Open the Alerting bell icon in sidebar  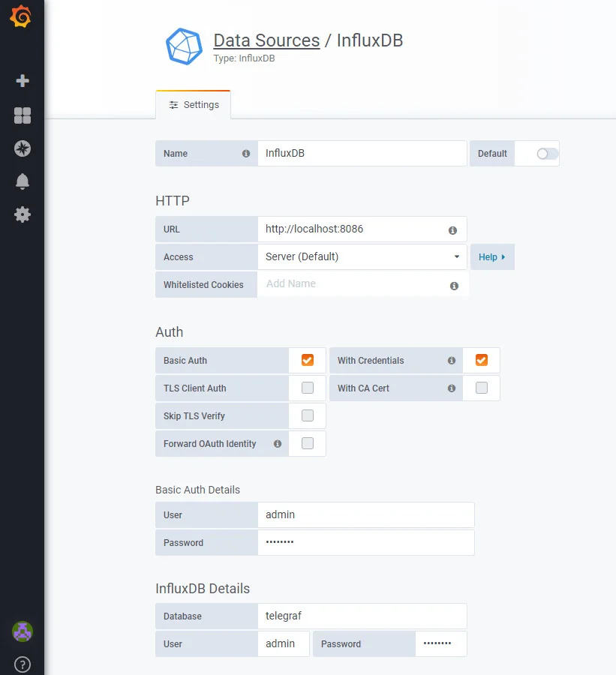23,181
